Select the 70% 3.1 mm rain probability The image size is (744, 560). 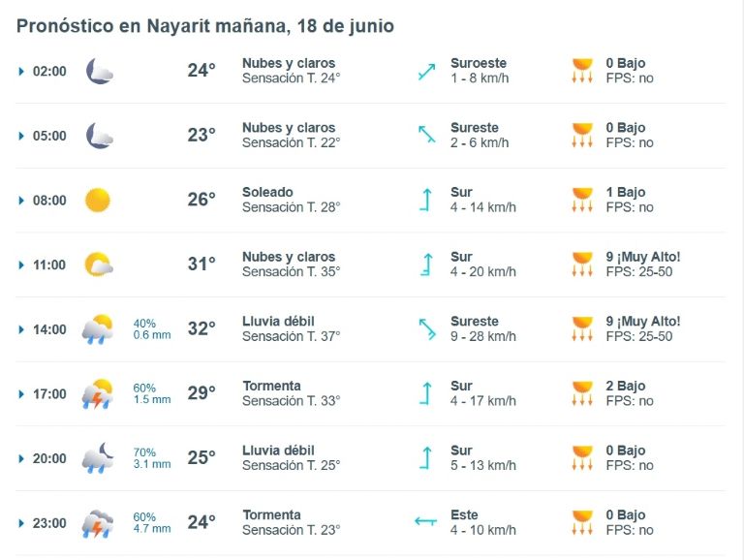pos(152,458)
